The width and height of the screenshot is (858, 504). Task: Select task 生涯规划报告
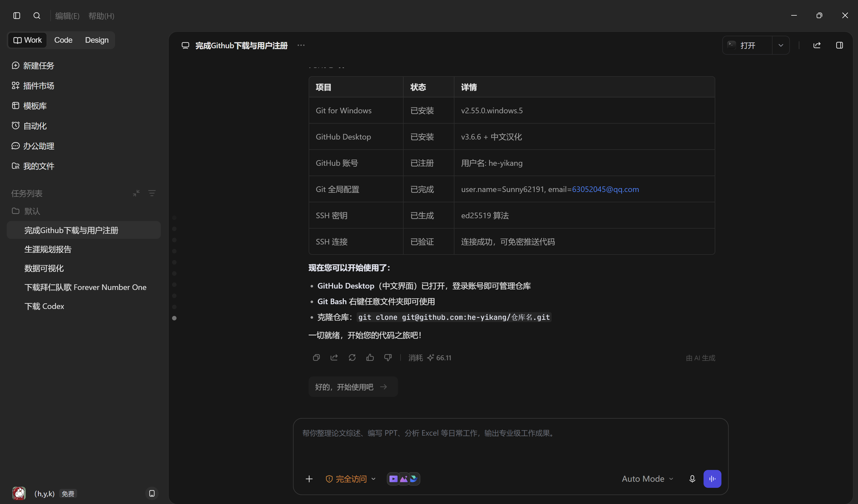coord(84,249)
